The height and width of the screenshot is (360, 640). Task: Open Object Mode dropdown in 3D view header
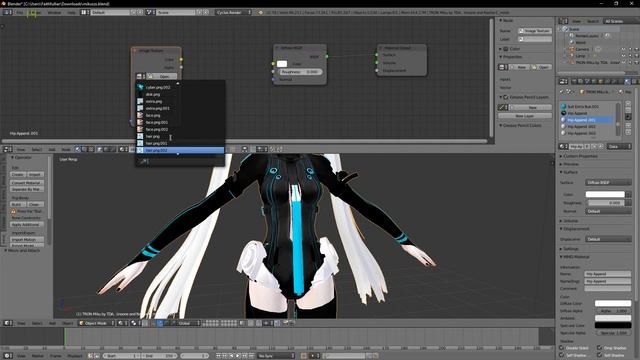coord(96,323)
